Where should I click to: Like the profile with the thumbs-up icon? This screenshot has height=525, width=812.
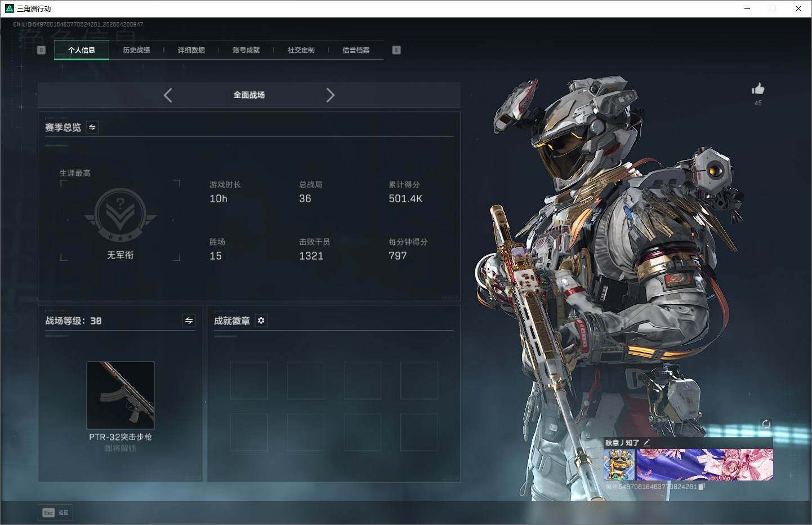[758, 89]
